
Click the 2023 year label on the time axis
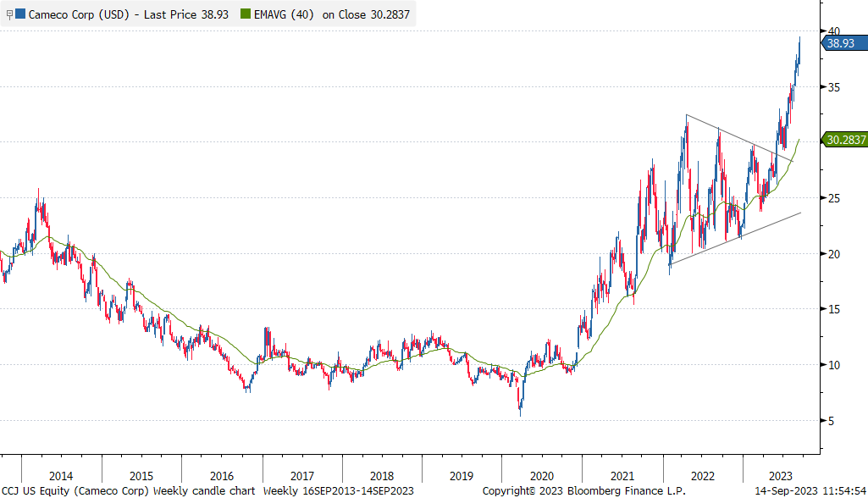781,476
